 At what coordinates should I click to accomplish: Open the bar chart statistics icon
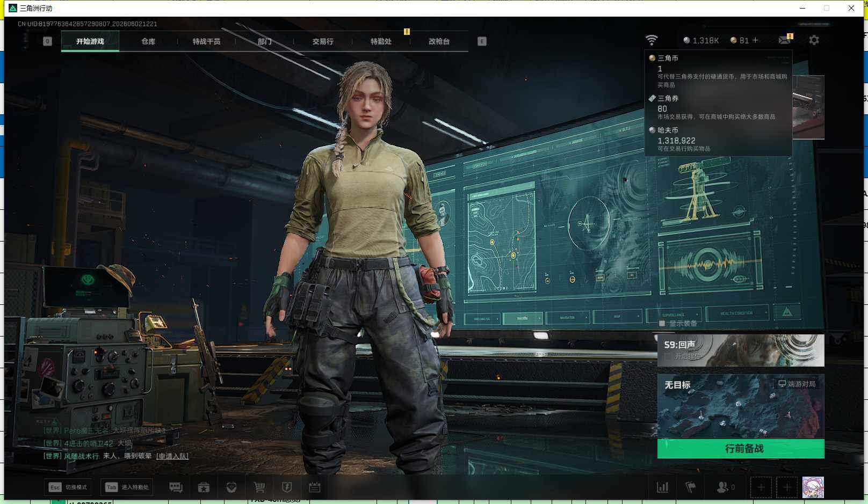(663, 487)
